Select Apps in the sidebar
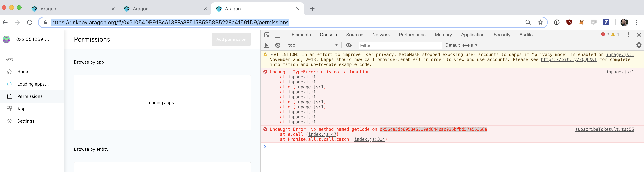Screen dimensions: 644x172 point(32,109)
